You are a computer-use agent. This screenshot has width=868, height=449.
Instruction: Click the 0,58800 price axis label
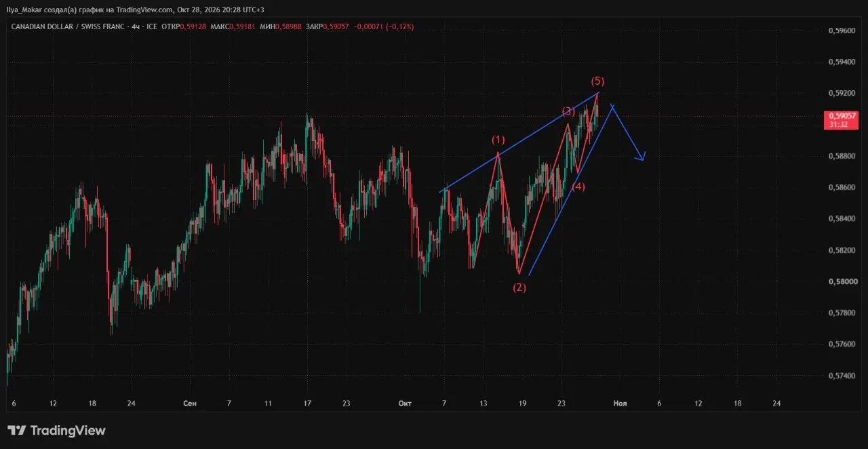(x=842, y=156)
